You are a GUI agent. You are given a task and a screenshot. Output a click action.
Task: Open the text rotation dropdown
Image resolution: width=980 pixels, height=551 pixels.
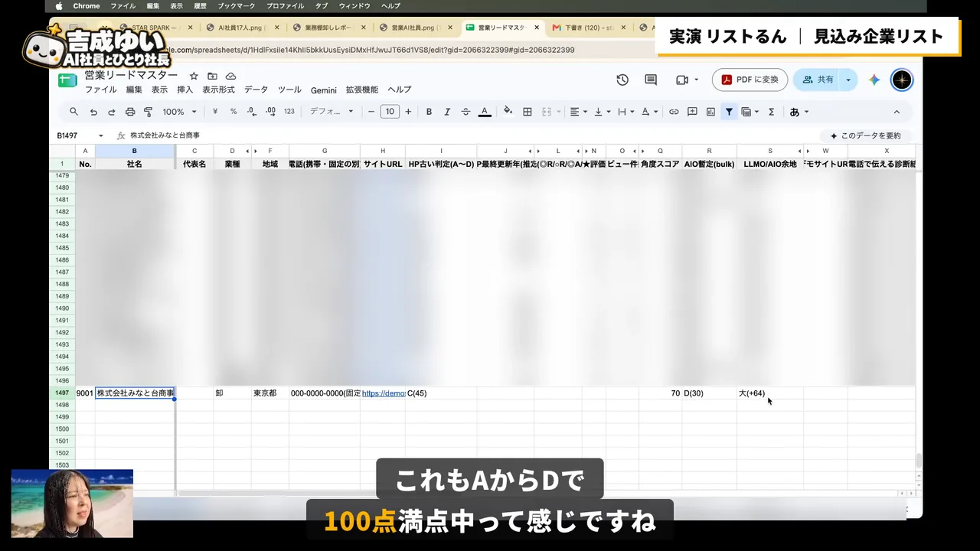649,112
